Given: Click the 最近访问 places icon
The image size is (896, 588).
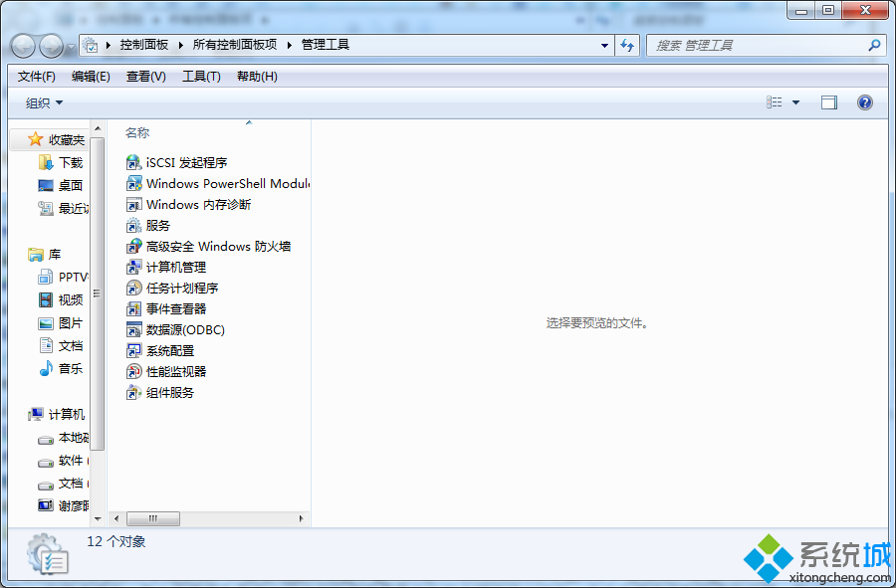Looking at the screenshot, I should (46, 208).
